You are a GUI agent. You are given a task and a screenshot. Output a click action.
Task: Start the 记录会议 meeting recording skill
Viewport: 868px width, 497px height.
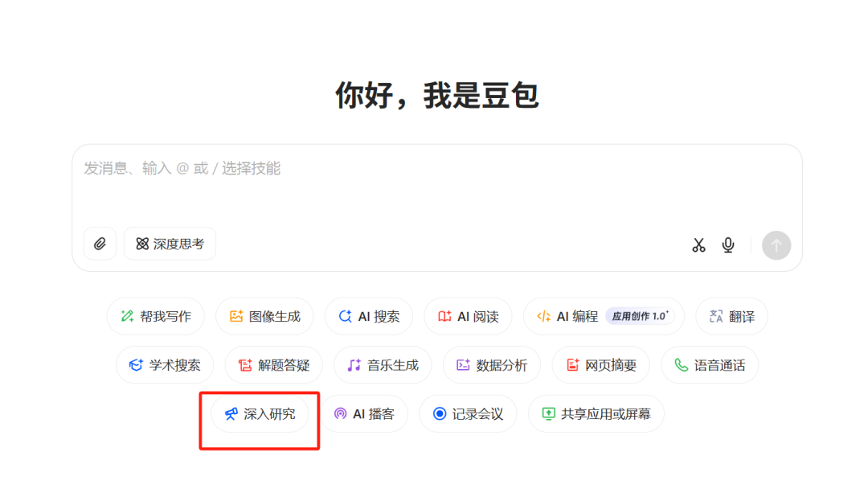coord(468,414)
